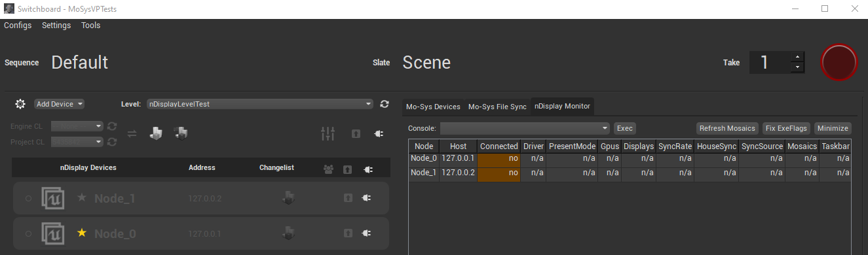Switch to the Mo-Sys File Sync tab
This screenshot has width=868, height=255.
[x=497, y=107]
